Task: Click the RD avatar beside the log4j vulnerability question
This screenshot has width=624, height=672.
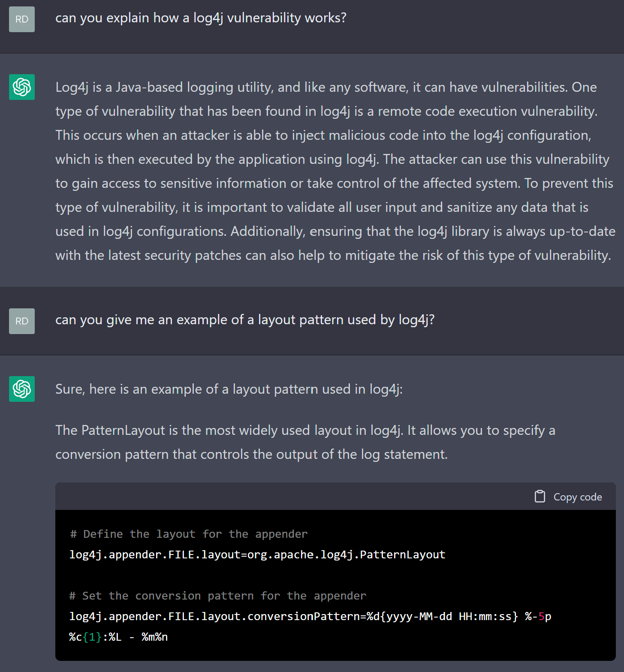Action: [22, 19]
